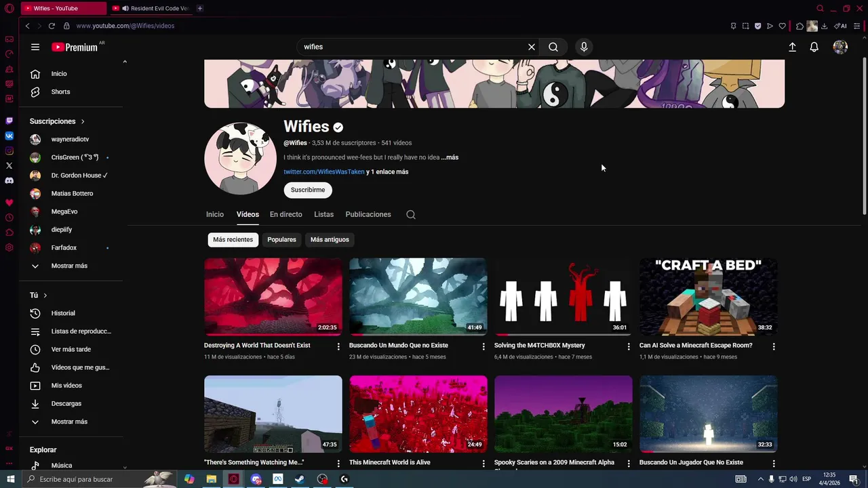Open Steam from the taskbar

(x=300, y=479)
